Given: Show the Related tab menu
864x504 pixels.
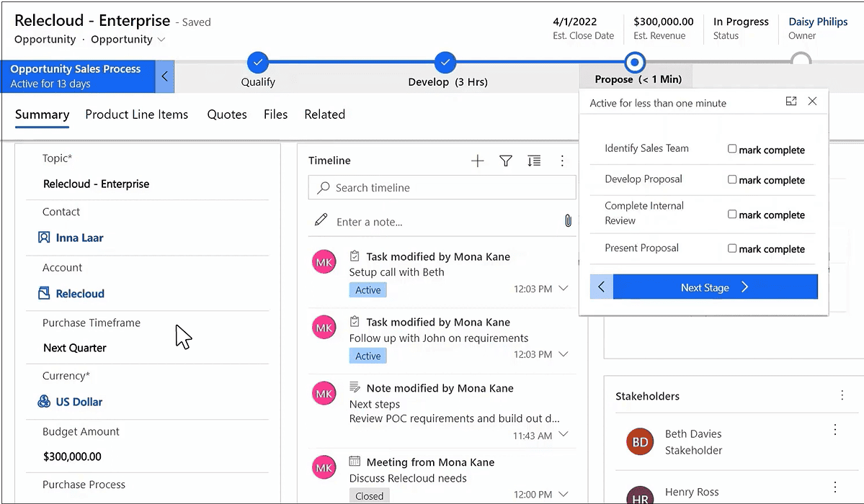Looking at the screenshot, I should 324,114.
